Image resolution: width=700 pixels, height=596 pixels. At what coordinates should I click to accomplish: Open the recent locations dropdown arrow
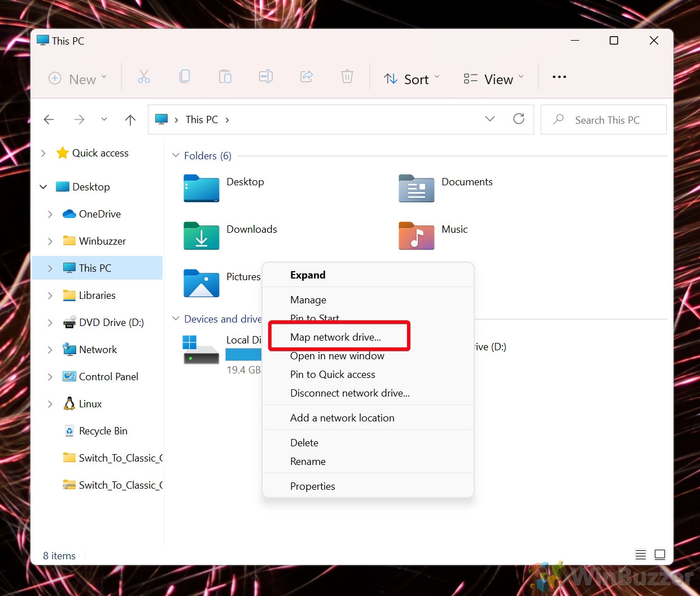[x=104, y=119]
